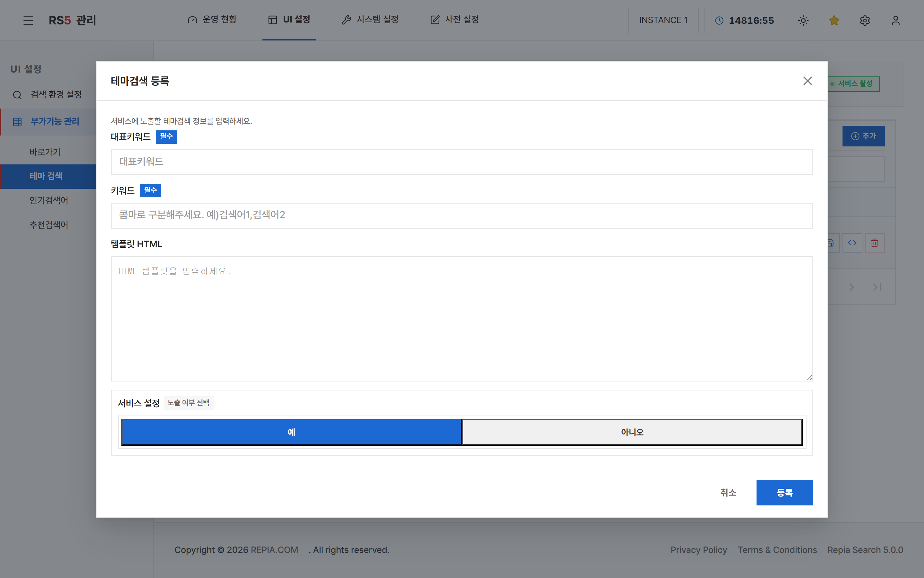Screen dimensions: 924x578
Task: Focus the 대표키워드 input field
Action: point(462,162)
